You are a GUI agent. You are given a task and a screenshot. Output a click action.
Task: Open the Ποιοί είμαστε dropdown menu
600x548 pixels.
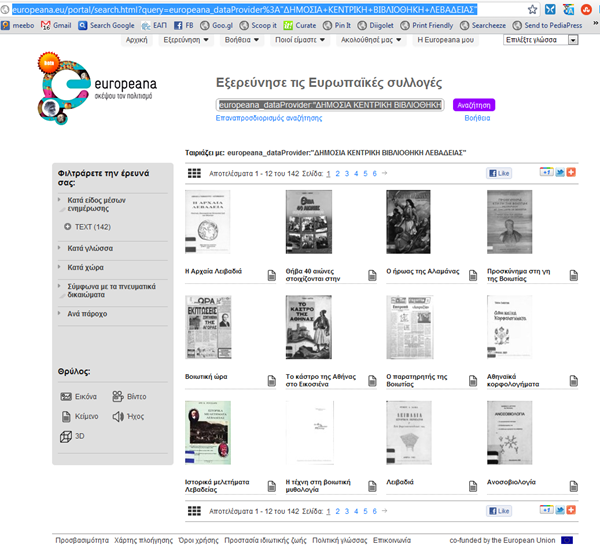click(x=300, y=39)
